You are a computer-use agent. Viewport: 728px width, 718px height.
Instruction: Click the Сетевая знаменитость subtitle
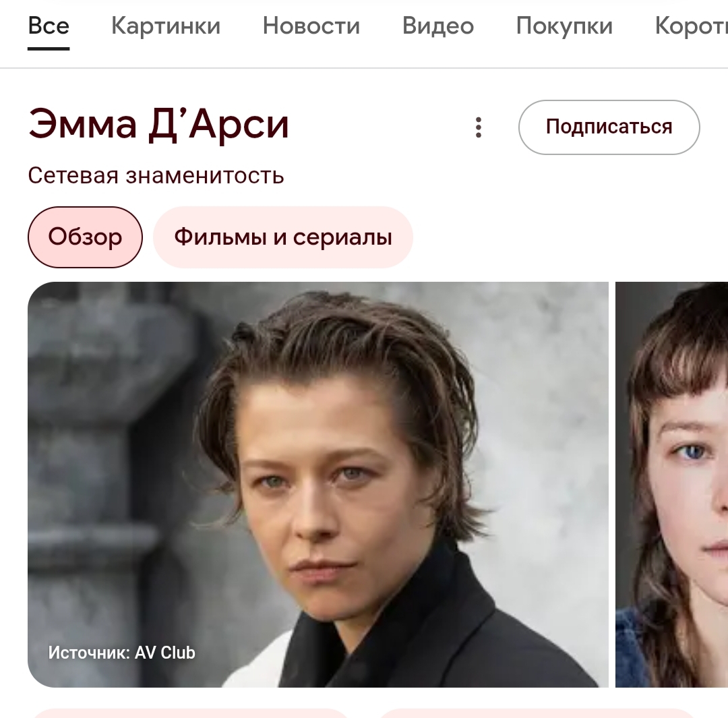[x=156, y=175]
